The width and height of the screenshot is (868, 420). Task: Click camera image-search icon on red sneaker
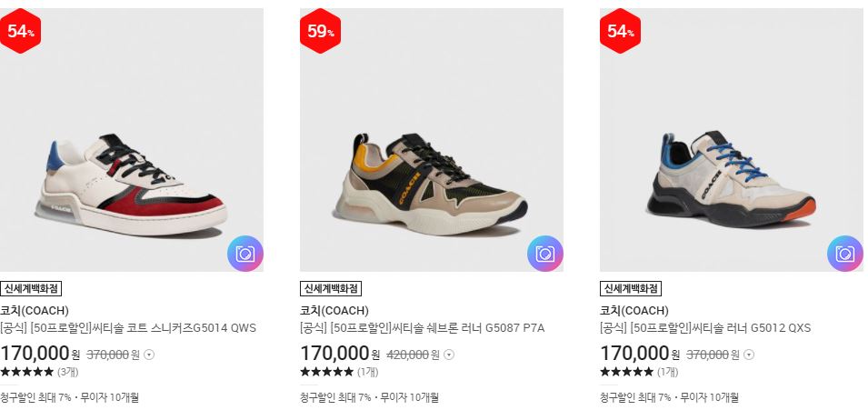pyautogui.click(x=245, y=254)
